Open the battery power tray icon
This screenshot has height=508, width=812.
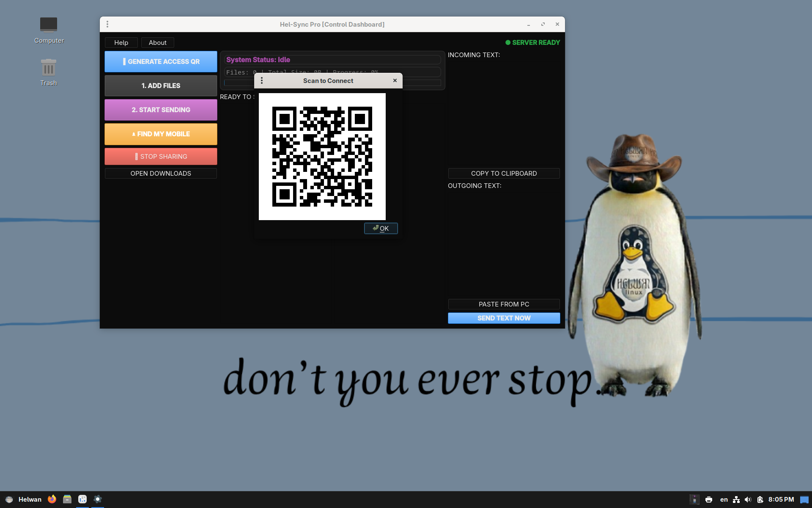coord(760,500)
